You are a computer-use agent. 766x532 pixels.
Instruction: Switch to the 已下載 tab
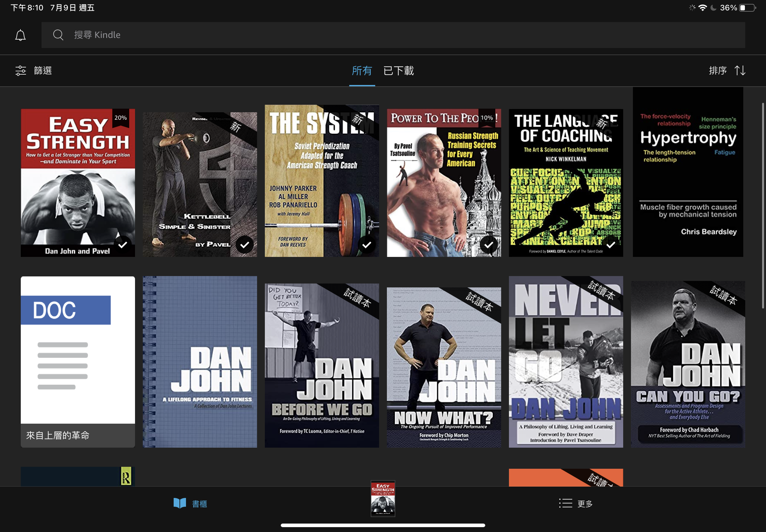pos(399,71)
